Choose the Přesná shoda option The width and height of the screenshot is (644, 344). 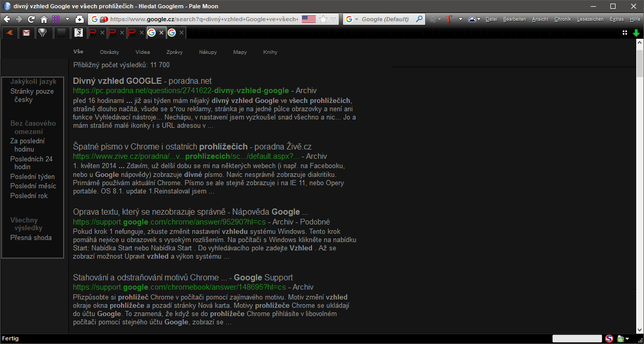point(31,237)
